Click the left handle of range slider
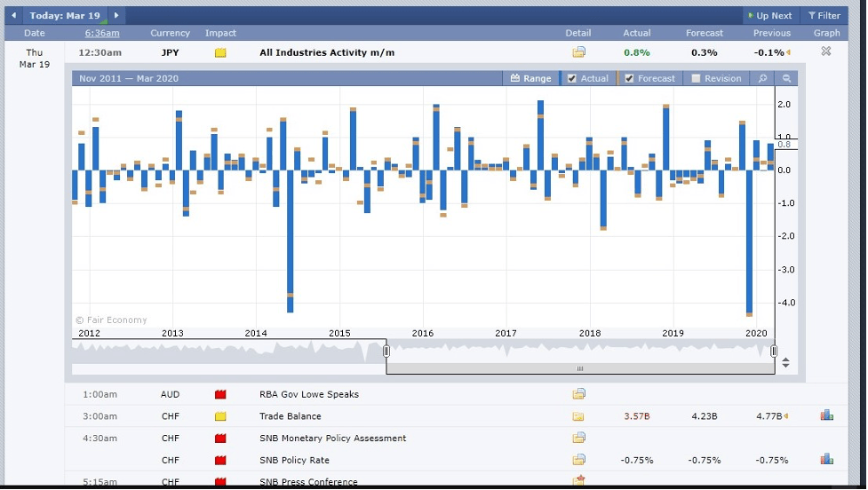Image resolution: width=868 pixels, height=490 pixels. [x=386, y=351]
